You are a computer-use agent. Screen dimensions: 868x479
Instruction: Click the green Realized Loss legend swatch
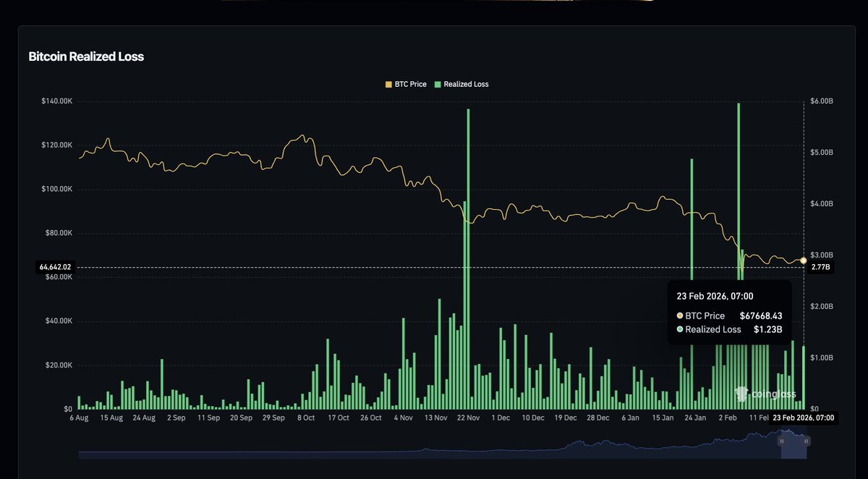[438, 84]
